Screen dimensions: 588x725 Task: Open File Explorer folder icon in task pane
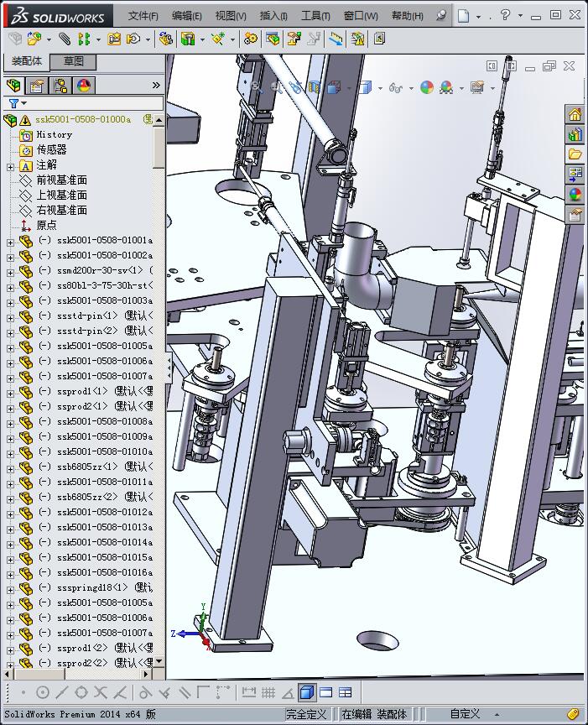575,154
